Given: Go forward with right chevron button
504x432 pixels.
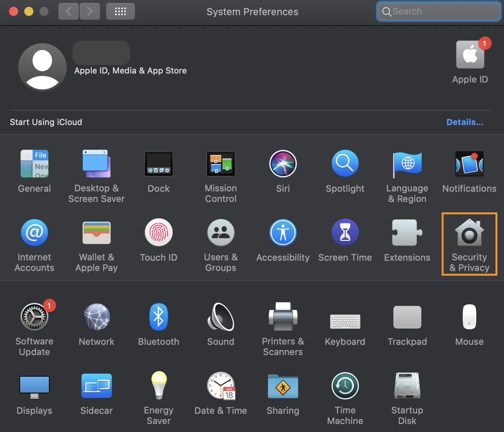Looking at the screenshot, I should (x=90, y=11).
